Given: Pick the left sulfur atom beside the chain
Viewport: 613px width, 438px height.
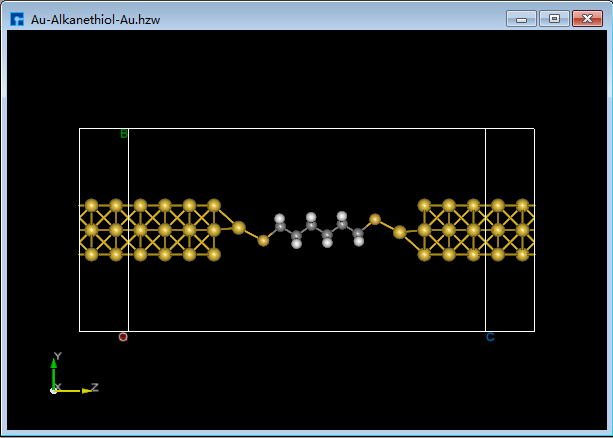Looking at the screenshot, I should coord(263,240).
